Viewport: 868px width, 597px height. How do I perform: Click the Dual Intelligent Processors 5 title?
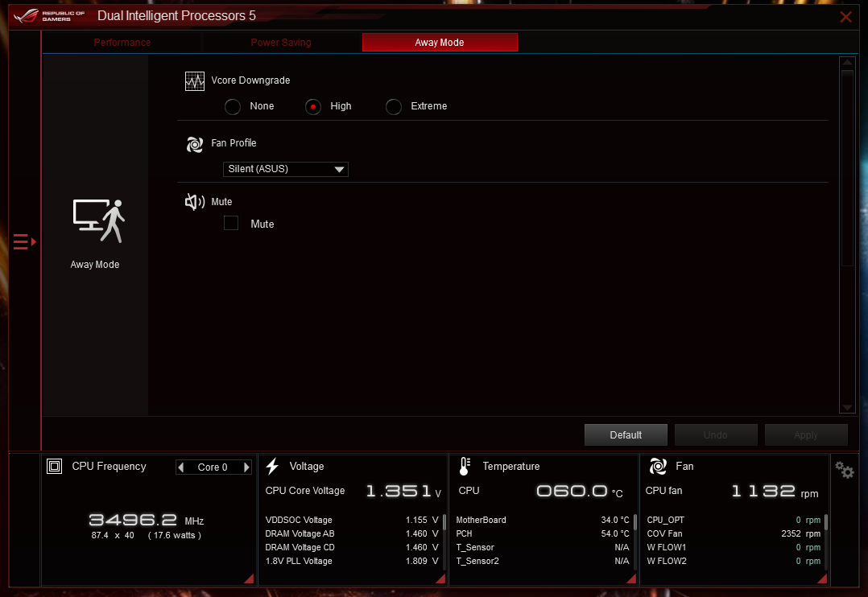coord(176,15)
